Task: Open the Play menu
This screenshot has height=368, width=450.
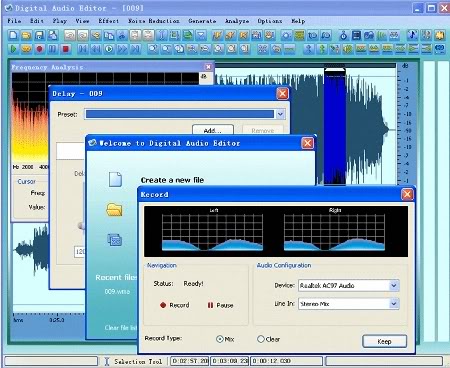Action: [60, 21]
